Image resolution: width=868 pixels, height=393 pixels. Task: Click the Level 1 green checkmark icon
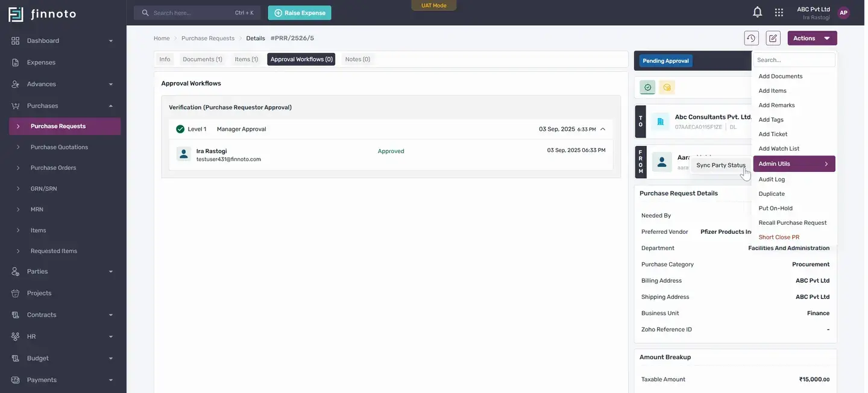[x=180, y=129]
